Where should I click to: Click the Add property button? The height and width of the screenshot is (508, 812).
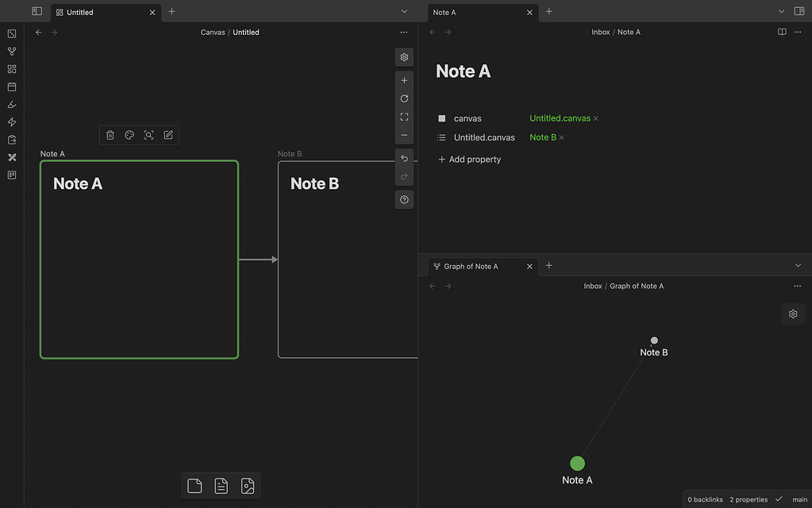click(469, 159)
